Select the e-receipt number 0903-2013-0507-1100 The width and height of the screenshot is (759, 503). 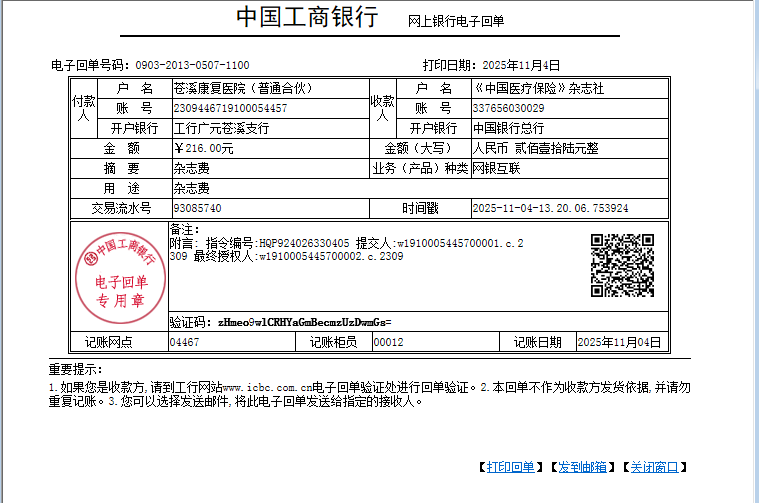tap(192, 65)
